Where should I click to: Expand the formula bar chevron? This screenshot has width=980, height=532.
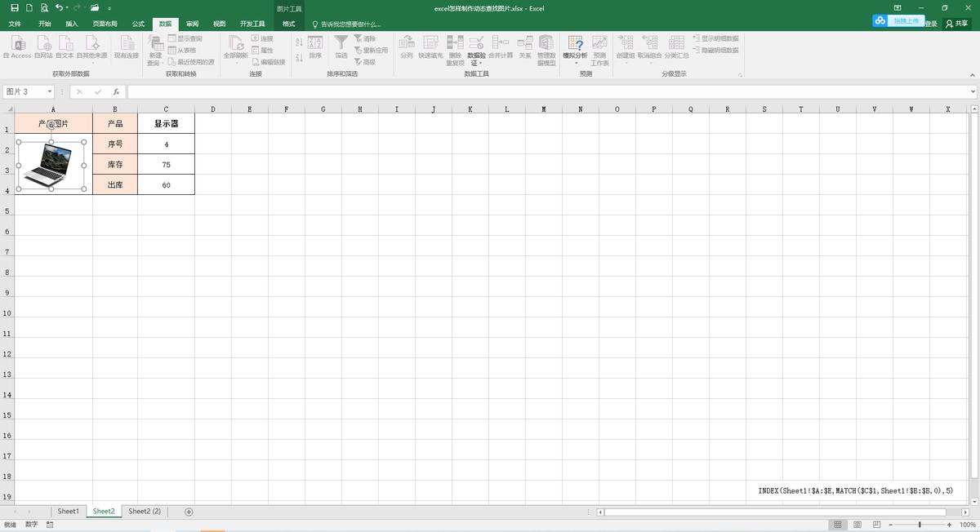(x=973, y=92)
